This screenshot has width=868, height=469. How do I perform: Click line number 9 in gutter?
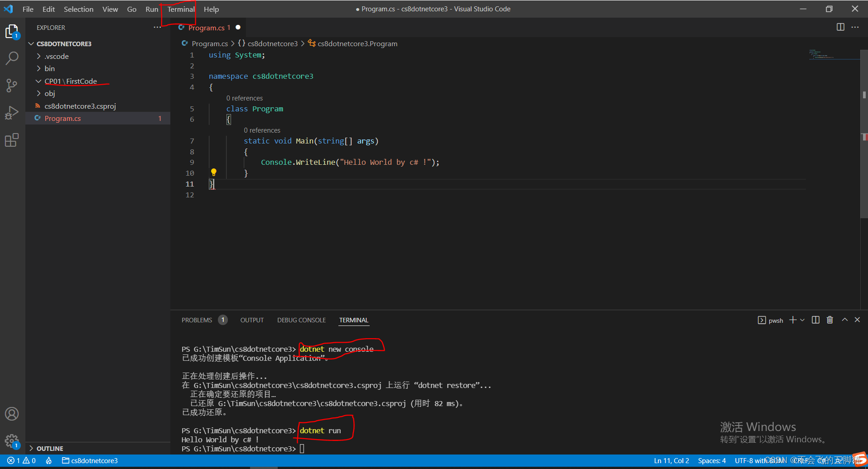tap(192, 162)
